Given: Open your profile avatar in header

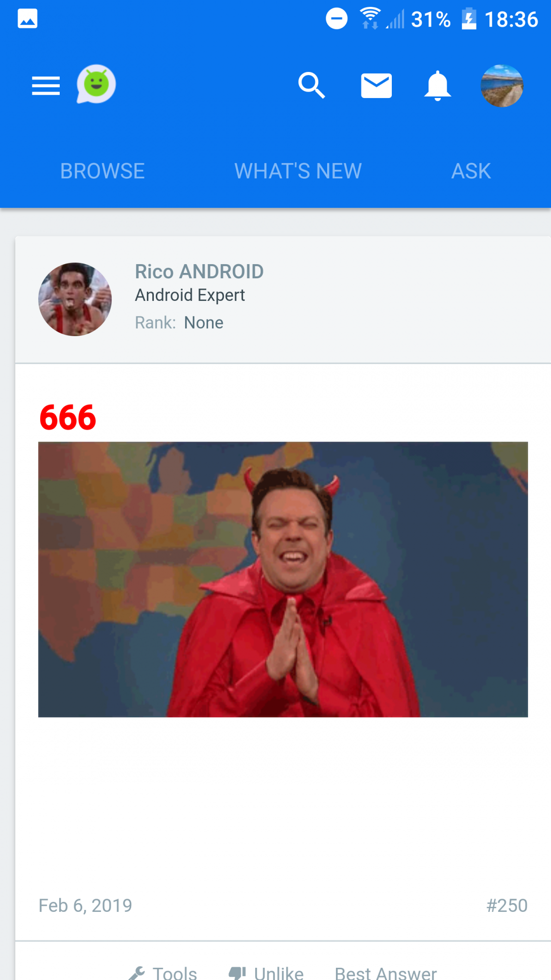Looking at the screenshot, I should [502, 86].
